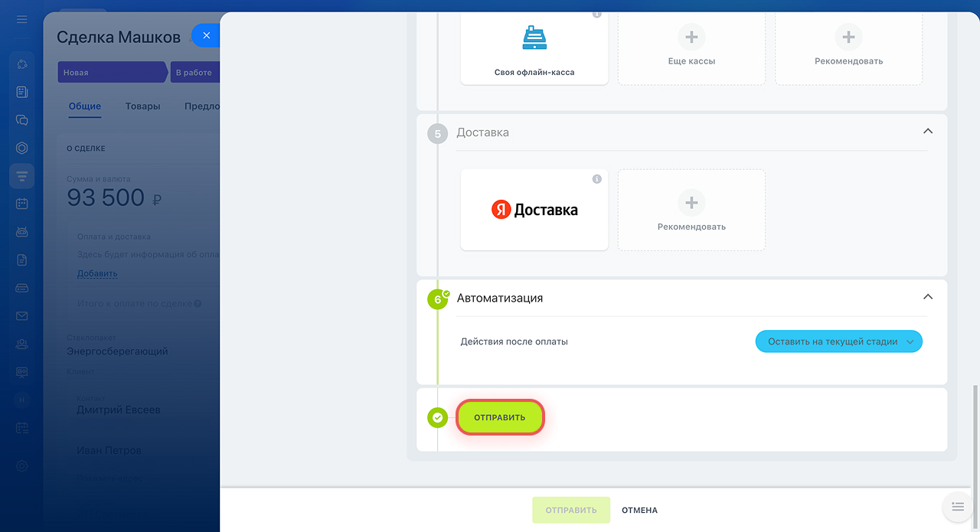980x532 pixels.
Task: Close the slider with the blue X button
Action: click(x=206, y=35)
